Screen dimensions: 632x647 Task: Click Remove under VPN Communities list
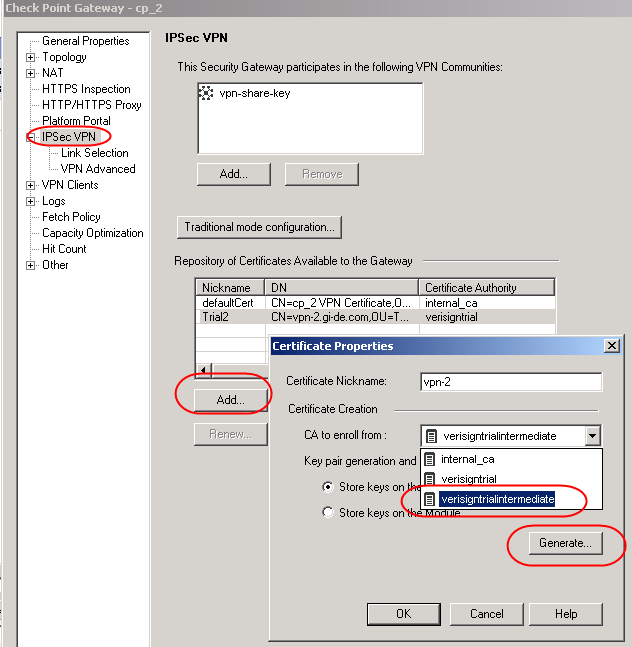(322, 174)
